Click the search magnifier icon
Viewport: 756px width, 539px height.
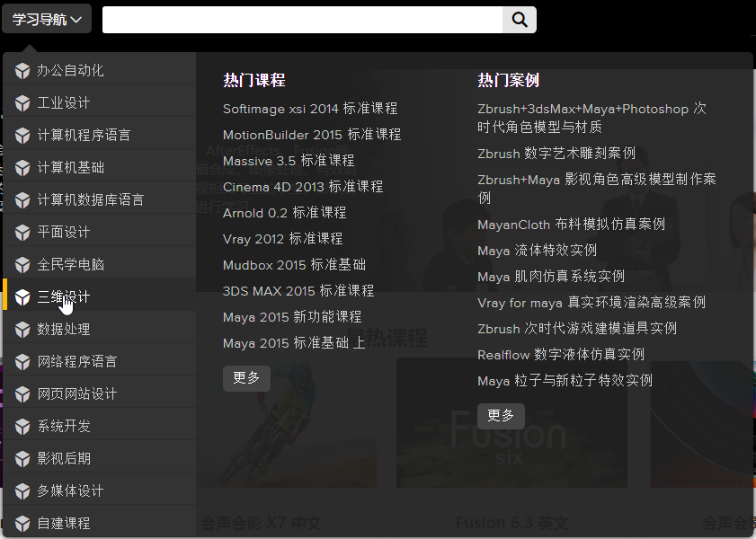520,20
